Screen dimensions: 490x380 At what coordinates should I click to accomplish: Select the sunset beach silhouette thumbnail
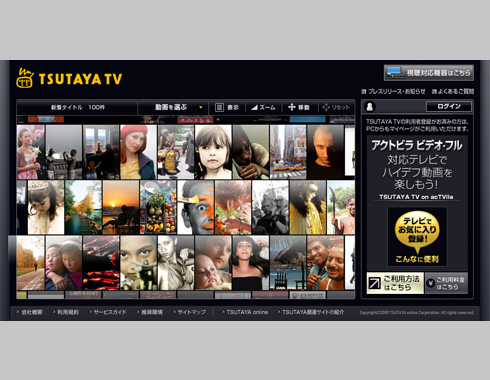(x=121, y=207)
